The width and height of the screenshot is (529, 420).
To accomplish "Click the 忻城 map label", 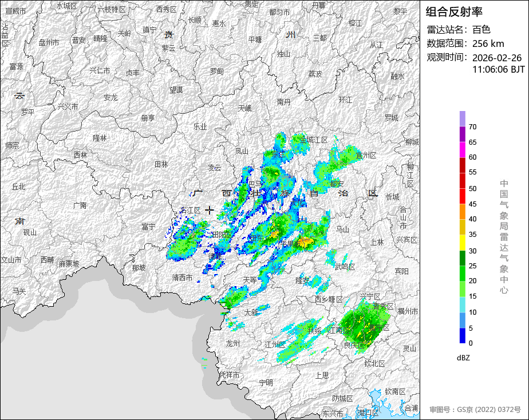I will pyautogui.click(x=392, y=196).
